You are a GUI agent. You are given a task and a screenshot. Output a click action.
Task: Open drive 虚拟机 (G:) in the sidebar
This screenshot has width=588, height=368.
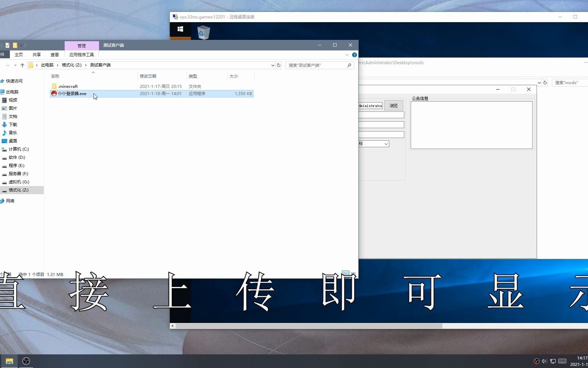(x=19, y=182)
